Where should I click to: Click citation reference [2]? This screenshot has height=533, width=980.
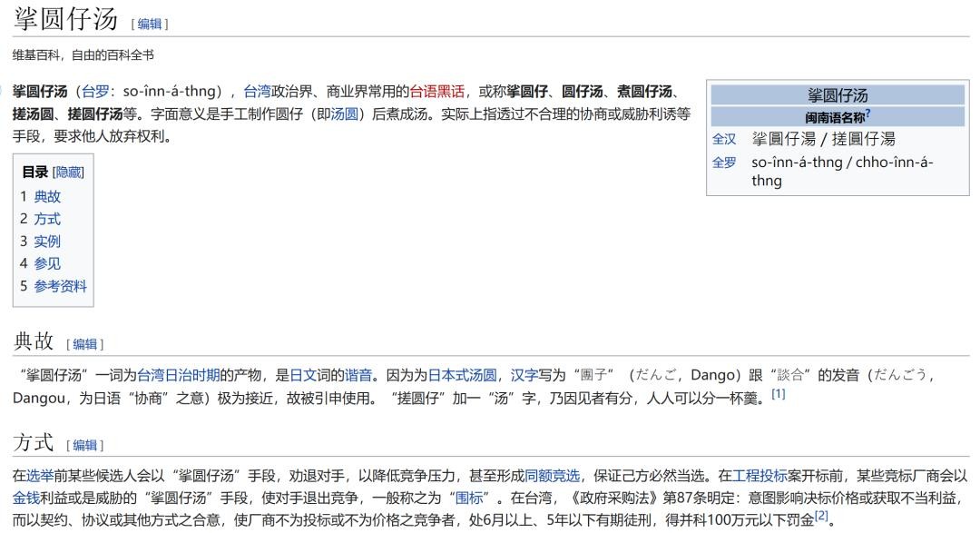point(821,516)
